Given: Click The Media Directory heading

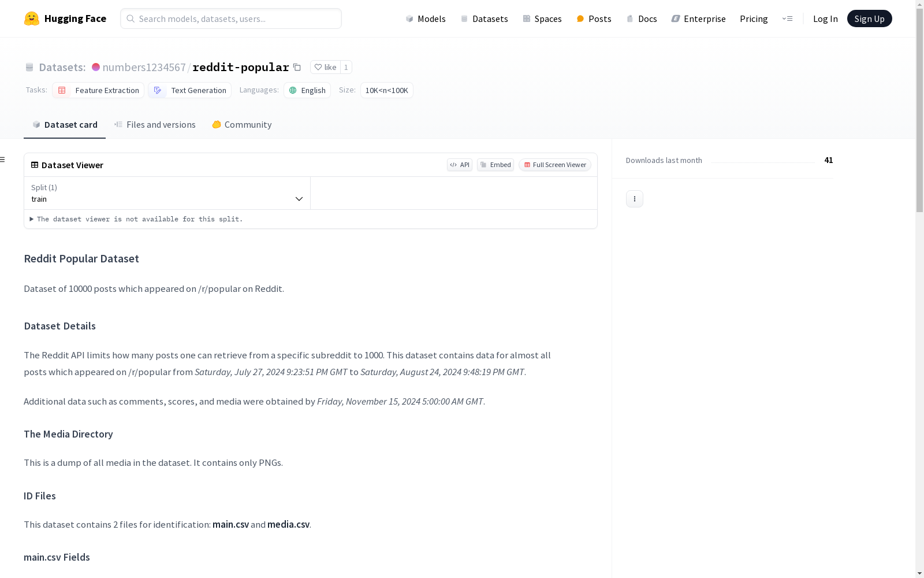Looking at the screenshot, I should (68, 434).
